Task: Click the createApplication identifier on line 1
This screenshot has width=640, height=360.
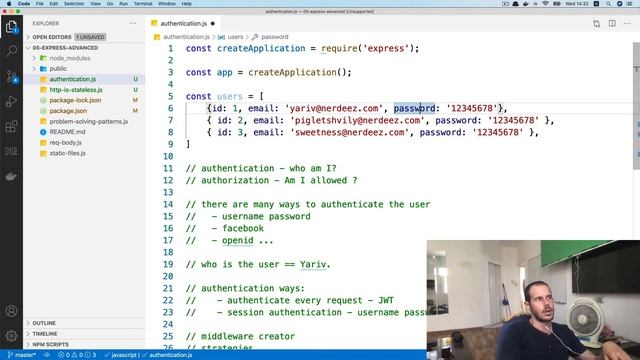Action: 261,48
